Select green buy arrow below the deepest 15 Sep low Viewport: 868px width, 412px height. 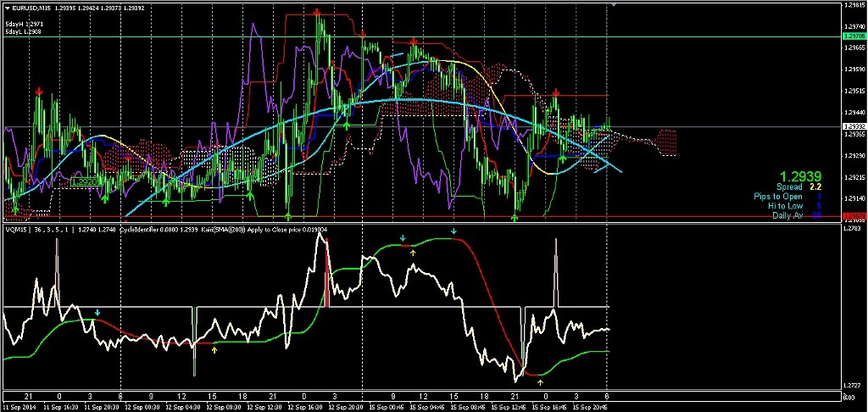(515, 218)
